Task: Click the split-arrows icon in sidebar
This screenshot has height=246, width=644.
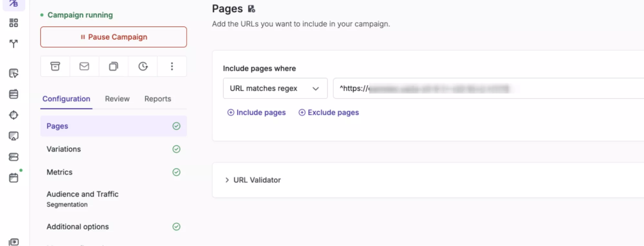Action: point(14,44)
